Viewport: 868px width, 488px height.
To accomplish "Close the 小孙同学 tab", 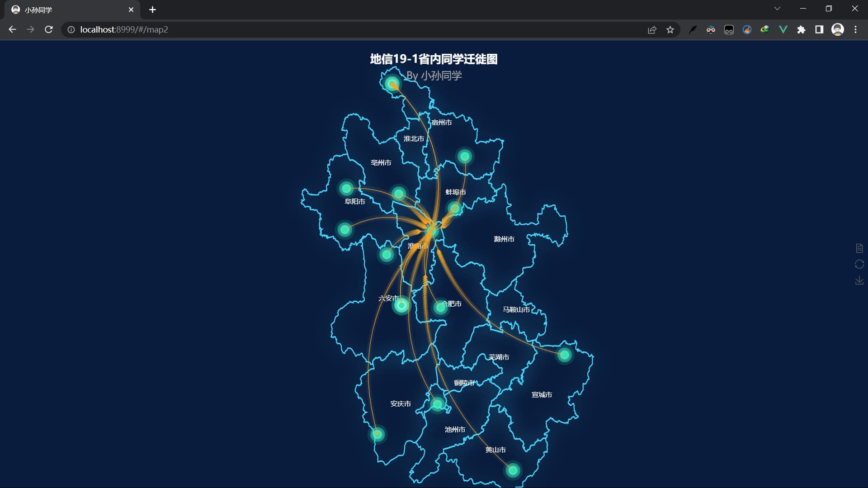I will (x=131, y=9).
